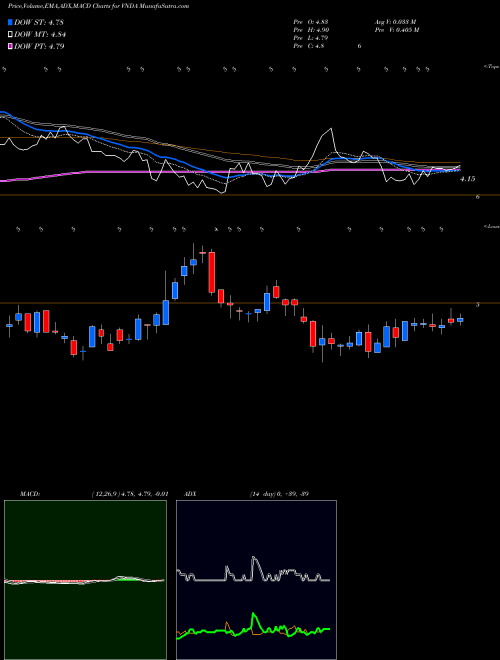Click the ADX (14 day) values text
500x660 pixels.
279,494
